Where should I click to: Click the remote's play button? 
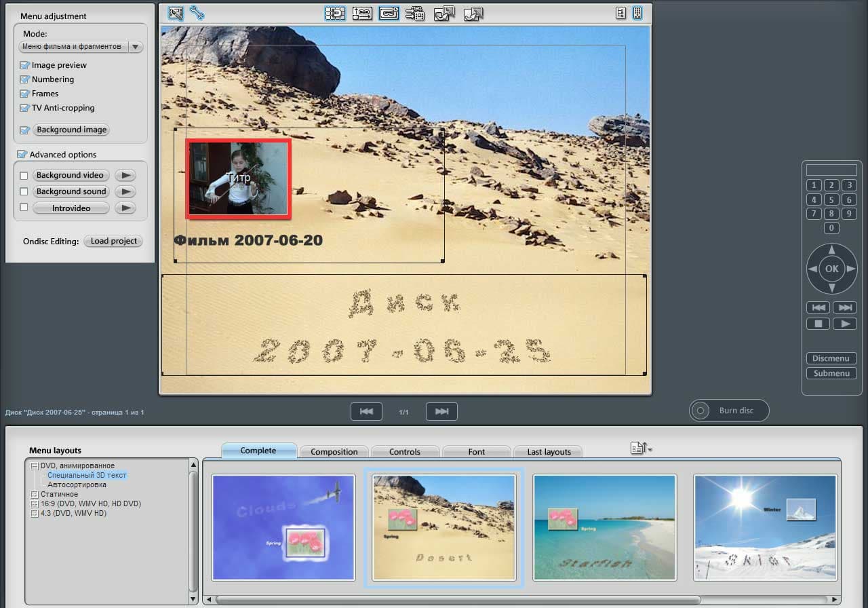pyautogui.click(x=845, y=324)
